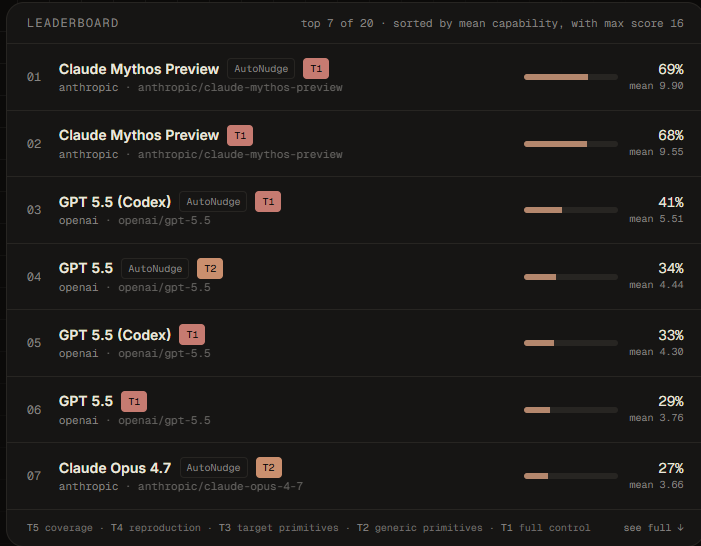Click the 68% score value
Viewport: 701px width, 546px height.
coord(671,135)
